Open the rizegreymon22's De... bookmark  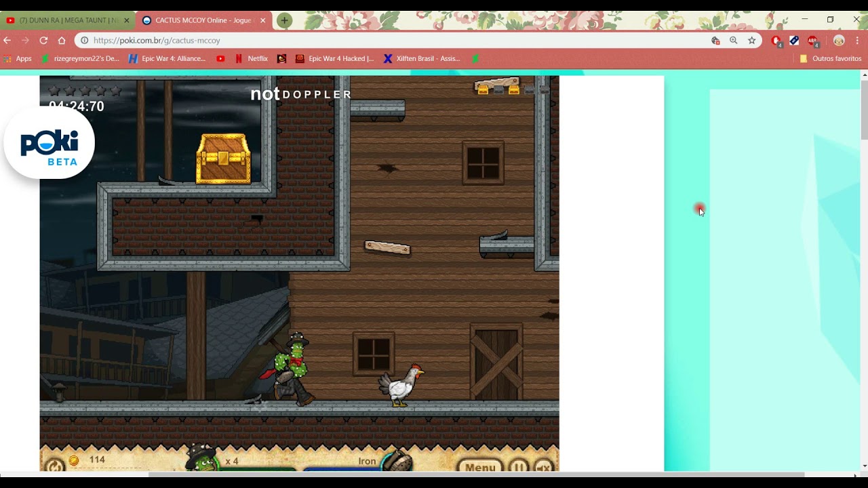80,59
